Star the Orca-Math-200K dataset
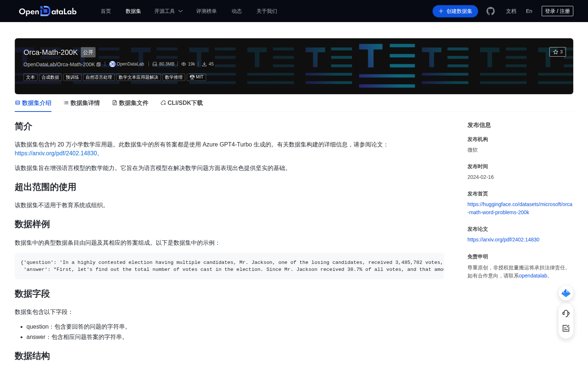Viewport: 588px width, 368px height. 557,52
